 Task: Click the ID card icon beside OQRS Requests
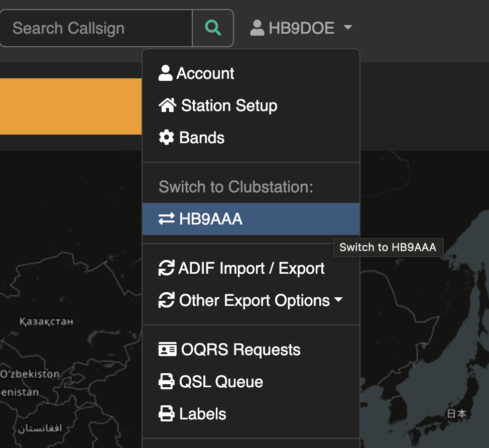(168, 350)
